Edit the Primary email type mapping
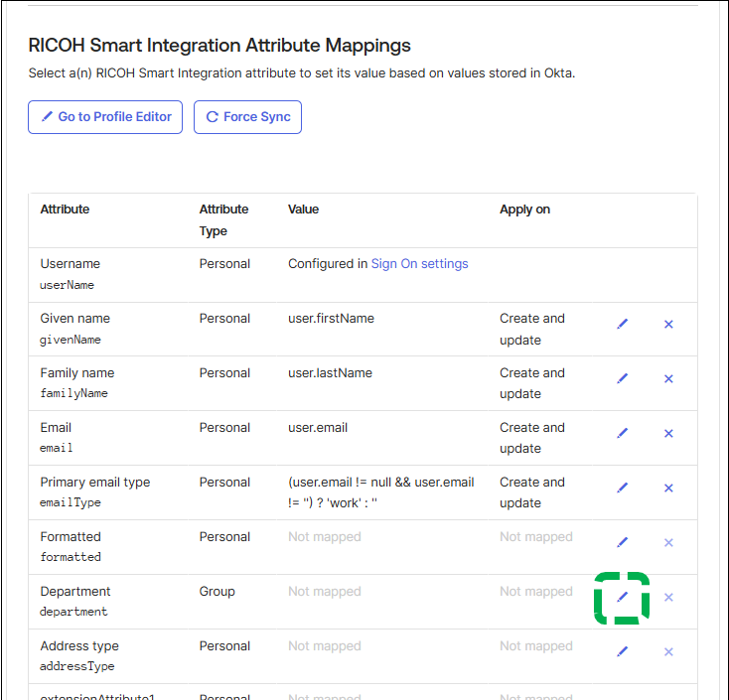Screen dimensions: 729x700 point(623,488)
